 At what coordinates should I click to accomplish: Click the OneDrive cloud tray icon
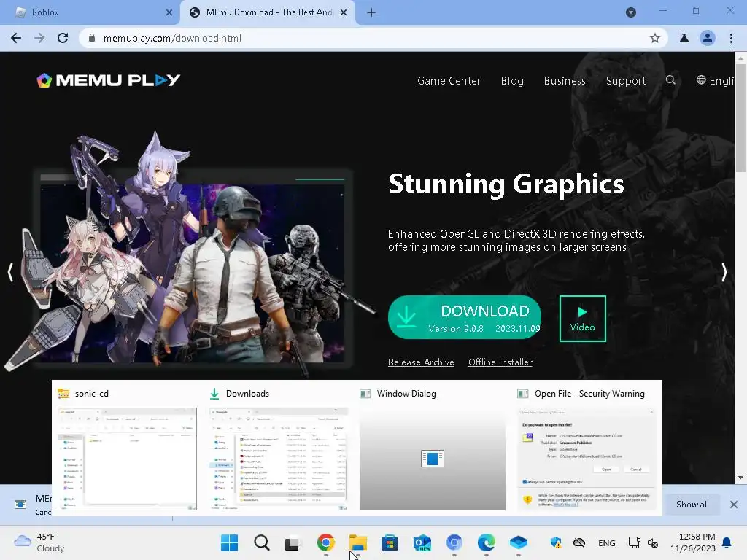pos(578,542)
